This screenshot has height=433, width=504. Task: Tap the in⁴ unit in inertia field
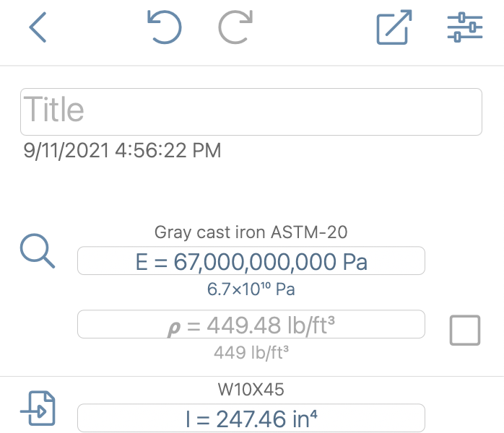point(305,419)
